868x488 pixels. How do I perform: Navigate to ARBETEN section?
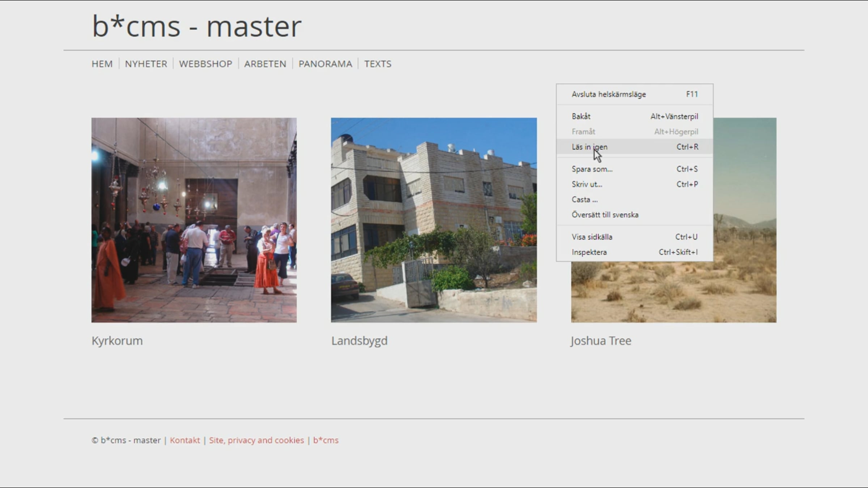pyautogui.click(x=265, y=64)
